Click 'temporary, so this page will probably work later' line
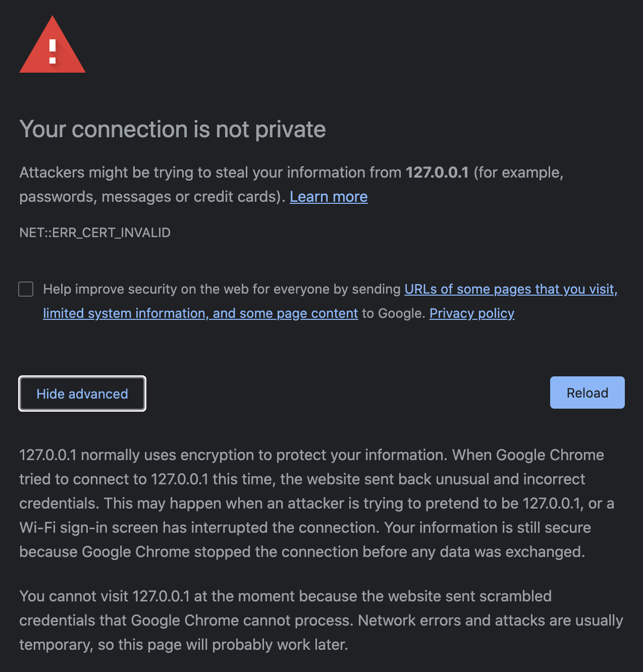Viewport: 643px width, 672px height. [184, 645]
